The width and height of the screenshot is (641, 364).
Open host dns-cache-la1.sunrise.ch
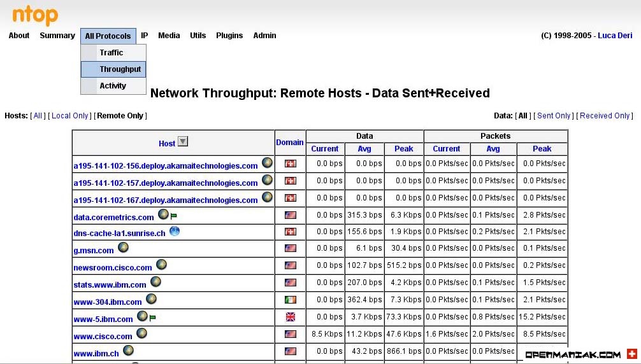click(x=119, y=234)
